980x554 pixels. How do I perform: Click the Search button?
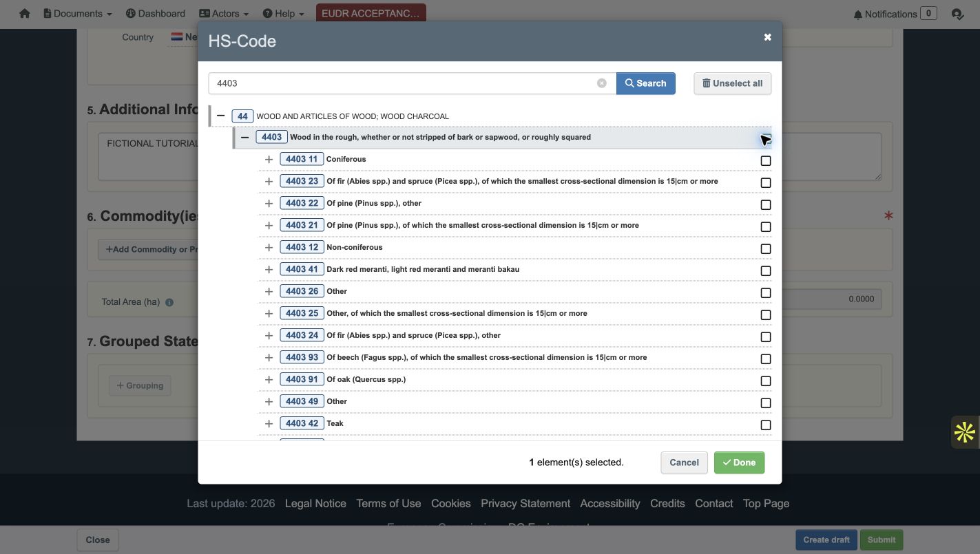click(x=645, y=83)
